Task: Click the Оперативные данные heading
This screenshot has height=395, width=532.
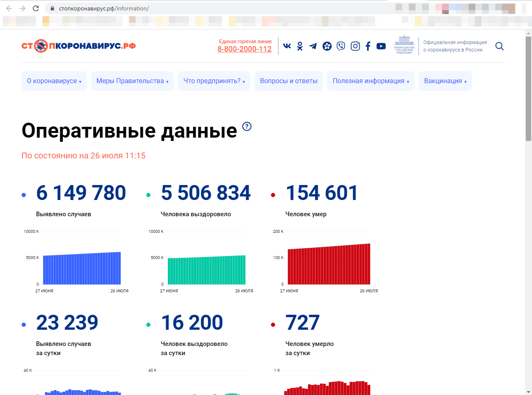Action: (129, 131)
